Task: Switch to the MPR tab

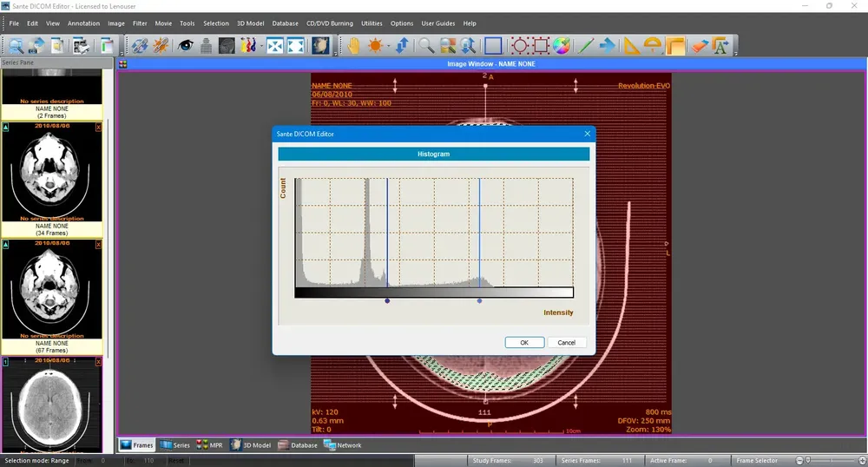Action: click(x=209, y=445)
